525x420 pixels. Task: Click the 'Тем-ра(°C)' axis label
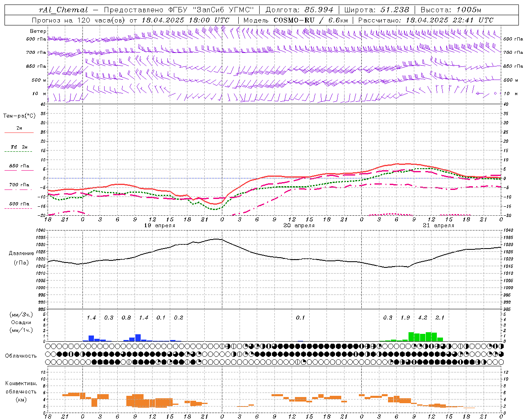click(19, 116)
